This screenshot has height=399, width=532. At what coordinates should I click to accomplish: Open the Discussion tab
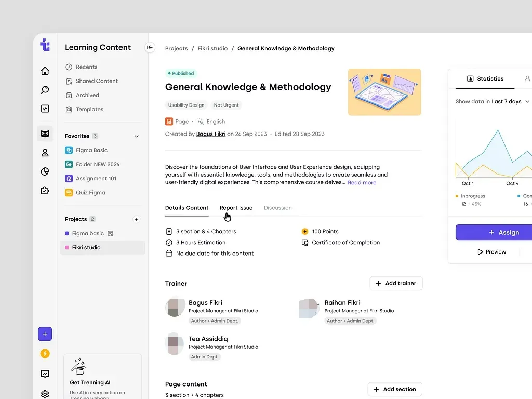(278, 208)
